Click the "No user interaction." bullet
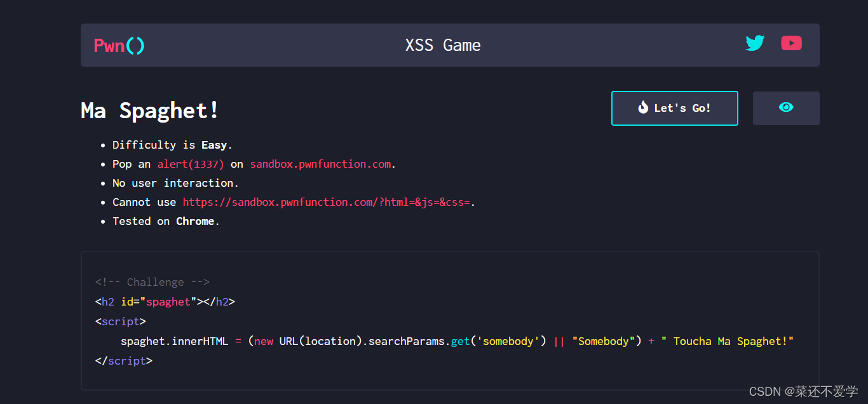The height and width of the screenshot is (404, 868). [175, 183]
